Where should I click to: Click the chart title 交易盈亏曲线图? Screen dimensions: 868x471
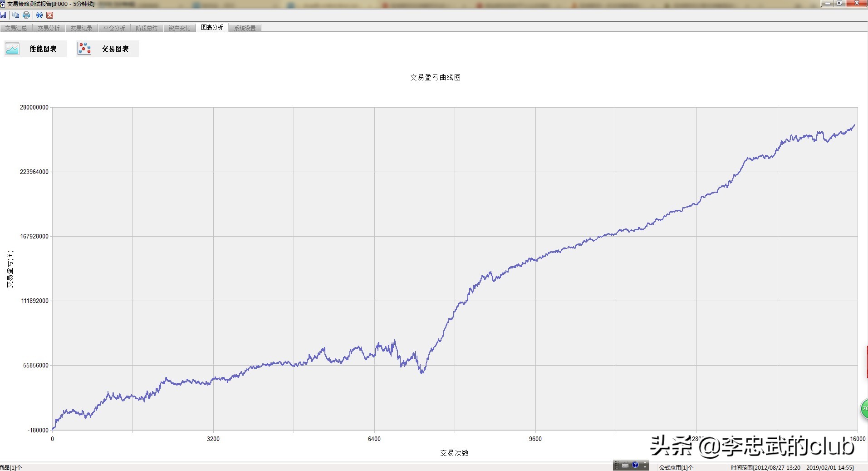436,78
